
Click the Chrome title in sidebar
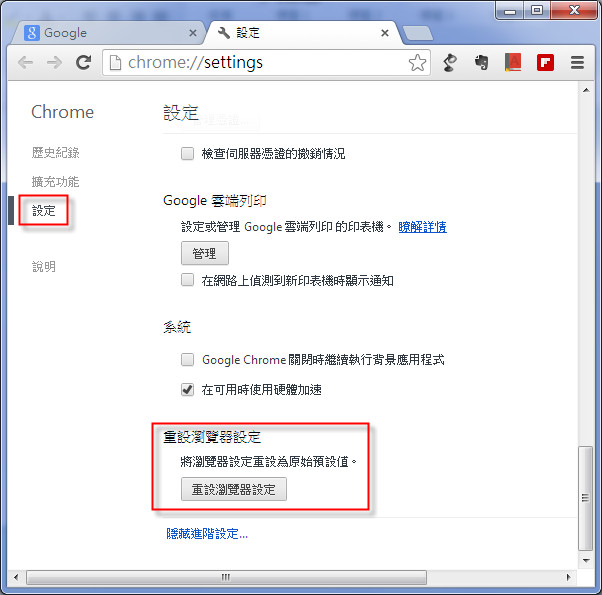[62, 112]
